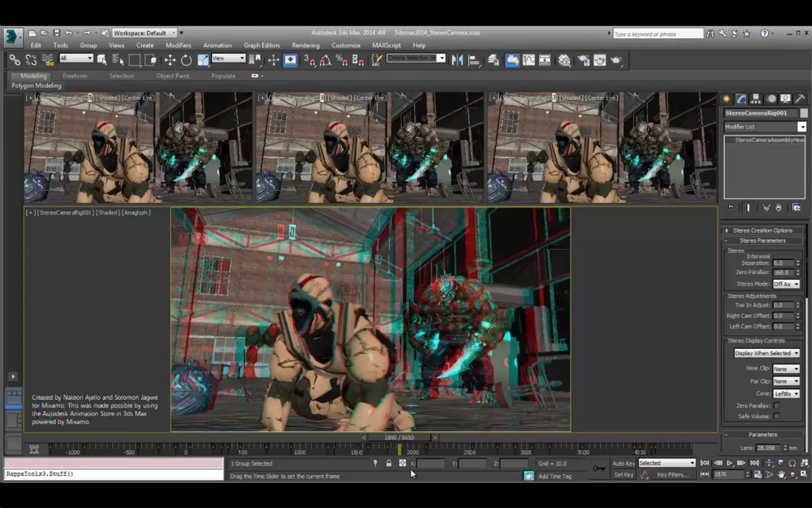Toggle Auto Key animation mode
This screenshot has width=812, height=508.
tap(623, 463)
